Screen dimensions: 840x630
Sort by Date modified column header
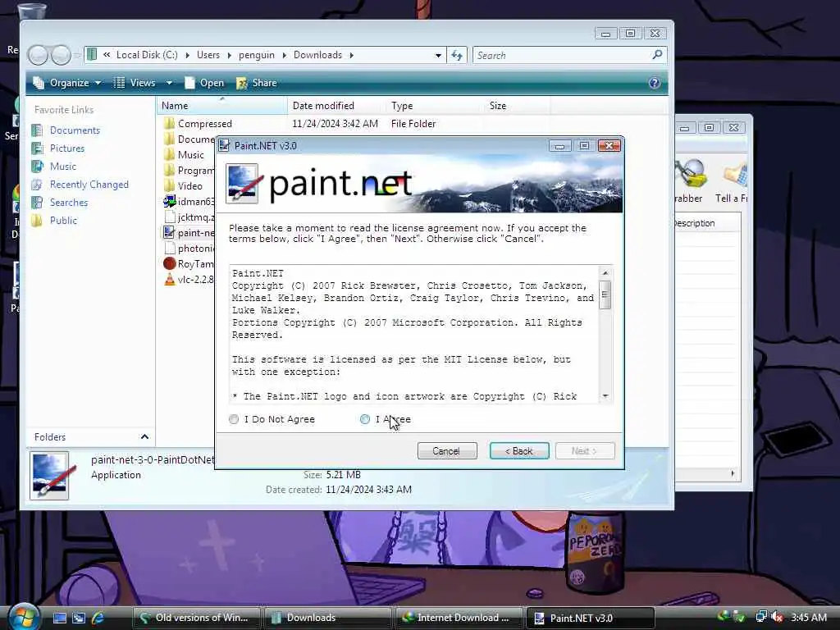[336, 106]
